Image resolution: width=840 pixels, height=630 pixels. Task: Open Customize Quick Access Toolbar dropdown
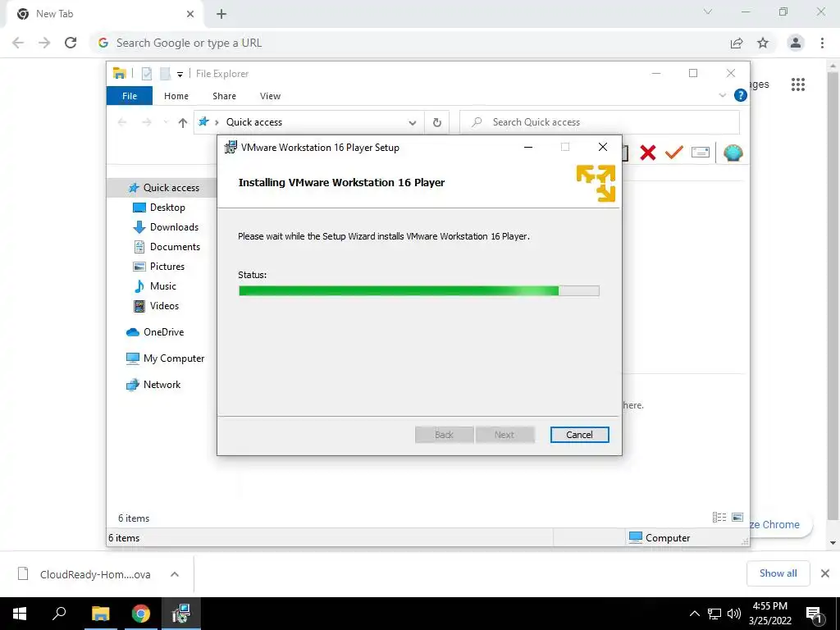(180, 75)
